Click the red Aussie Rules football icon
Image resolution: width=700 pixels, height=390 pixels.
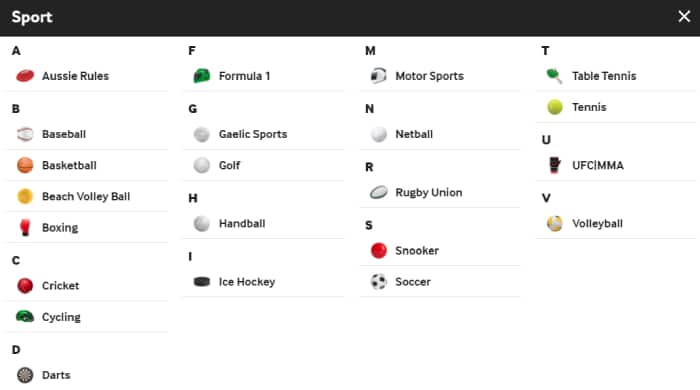(25, 76)
